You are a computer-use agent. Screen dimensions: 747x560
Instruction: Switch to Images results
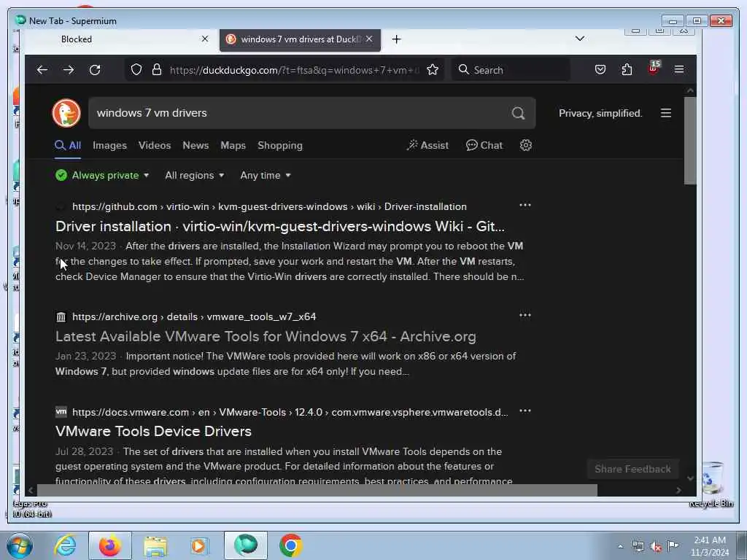click(109, 145)
